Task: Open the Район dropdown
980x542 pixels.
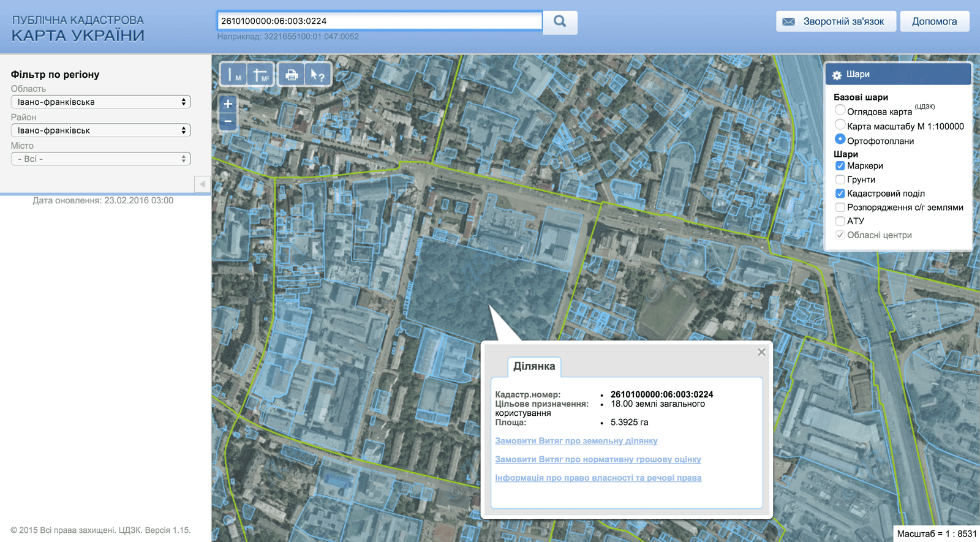Action: [x=101, y=130]
